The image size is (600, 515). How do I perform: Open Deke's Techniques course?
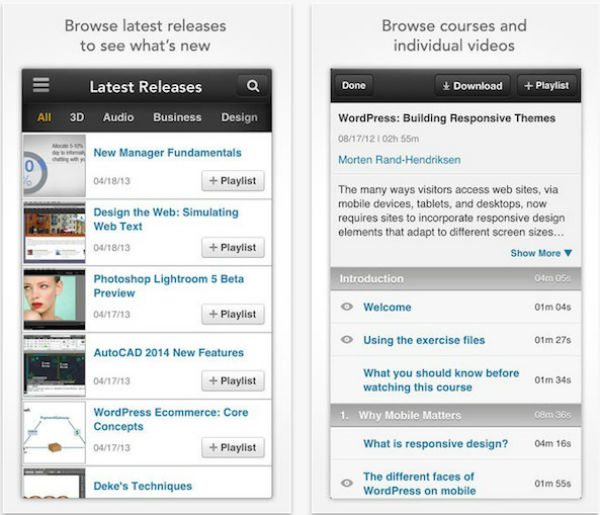(x=143, y=486)
